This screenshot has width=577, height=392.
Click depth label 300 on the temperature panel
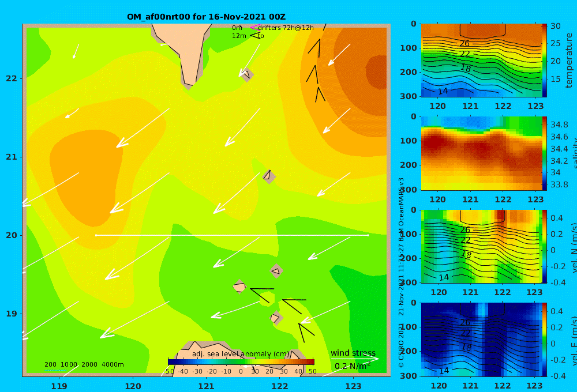tap(409, 96)
